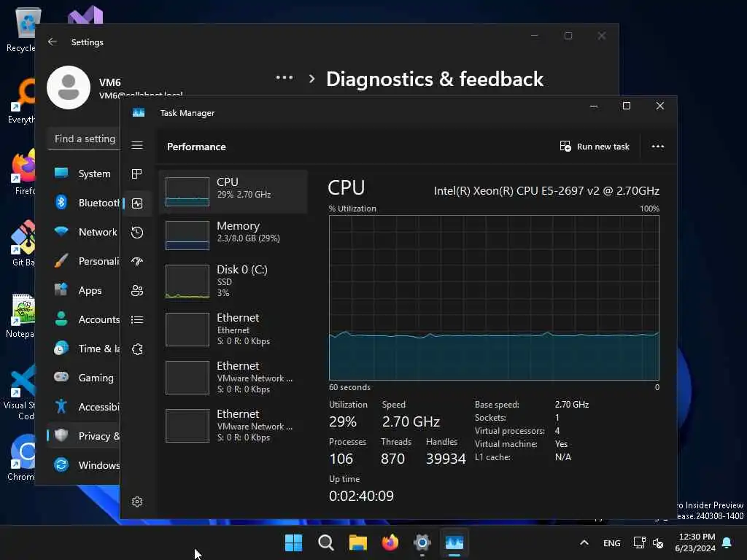
Task: Launch Firefox from taskbar
Action: coord(390,542)
